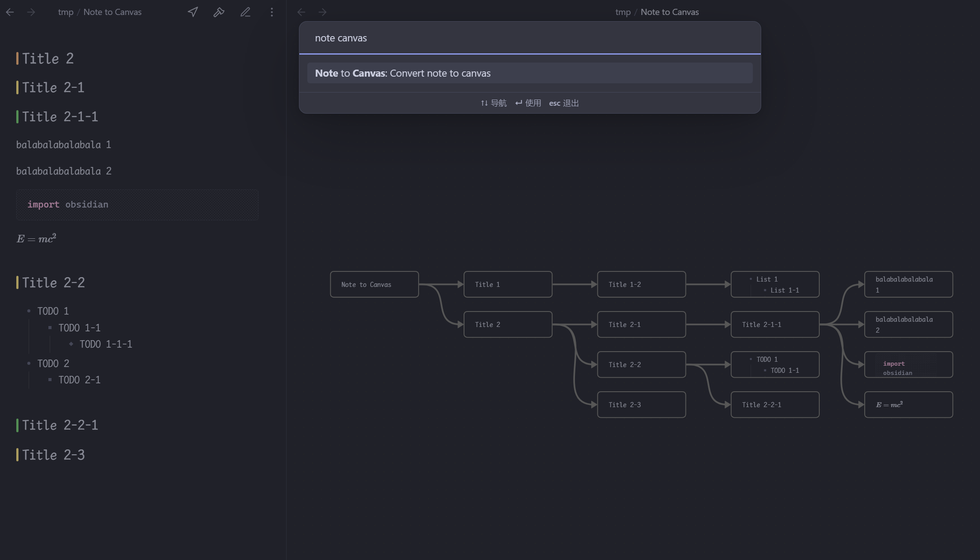980x560 pixels.
Task: Click the TODO 1 list item bullet
Action: click(x=29, y=311)
